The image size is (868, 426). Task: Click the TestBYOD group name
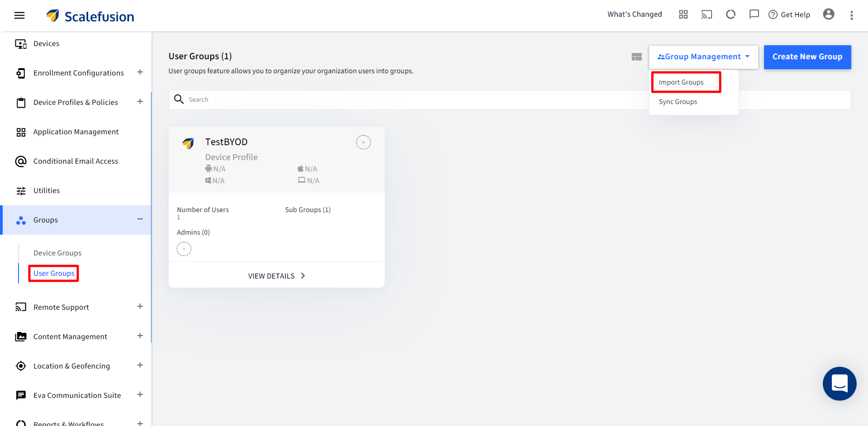[x=226, y=142]
